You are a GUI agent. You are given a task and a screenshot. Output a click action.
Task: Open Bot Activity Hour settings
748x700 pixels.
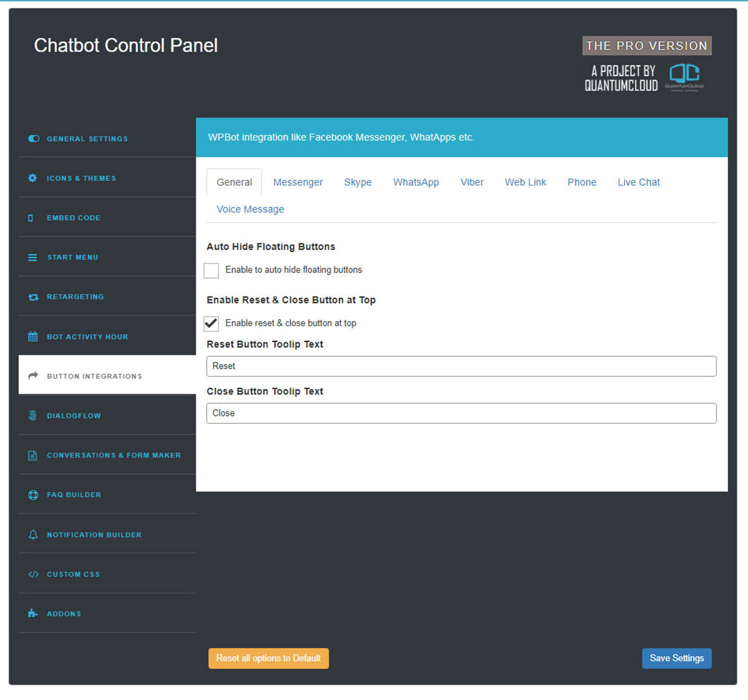point(107,337)
